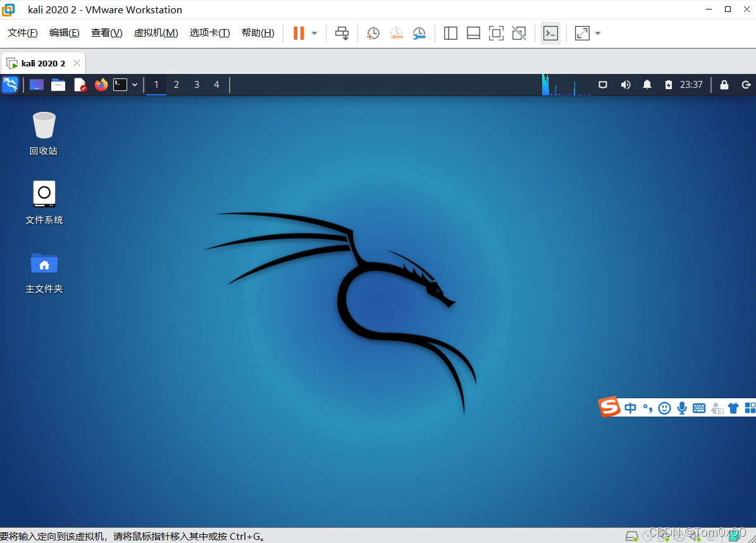The image size is (756, 543).
Task: Open the skin shirt icon on Sogou bar
Action: click(733, 408)
